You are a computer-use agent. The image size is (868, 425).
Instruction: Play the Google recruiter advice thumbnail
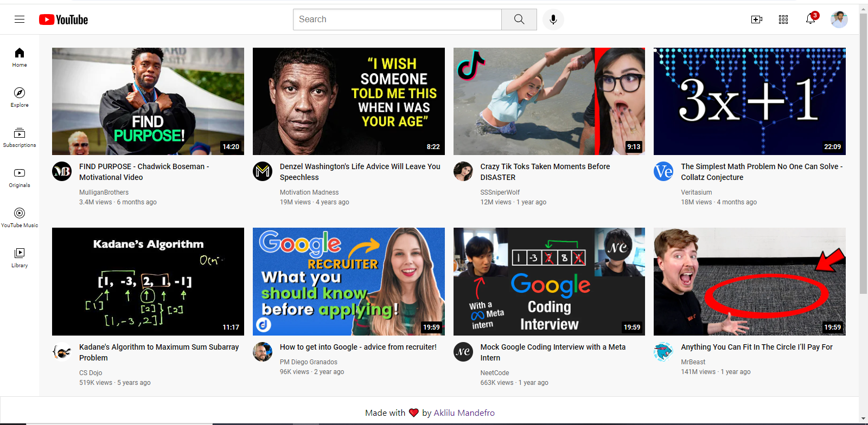349,281
